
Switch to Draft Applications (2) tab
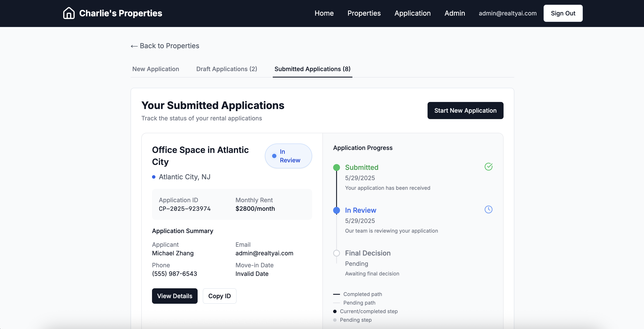(x=227, y=69)
